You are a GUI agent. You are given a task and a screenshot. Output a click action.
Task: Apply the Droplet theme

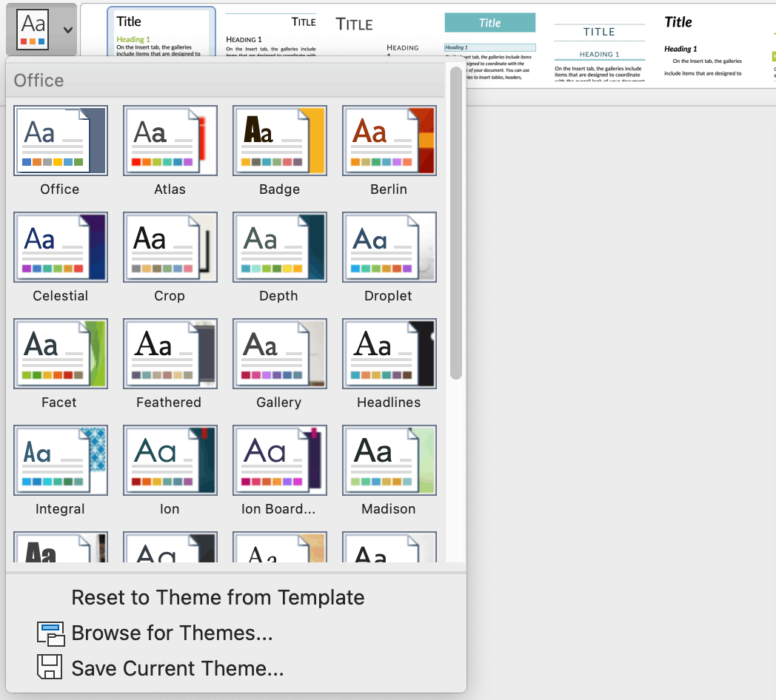[x=389, y=247]
